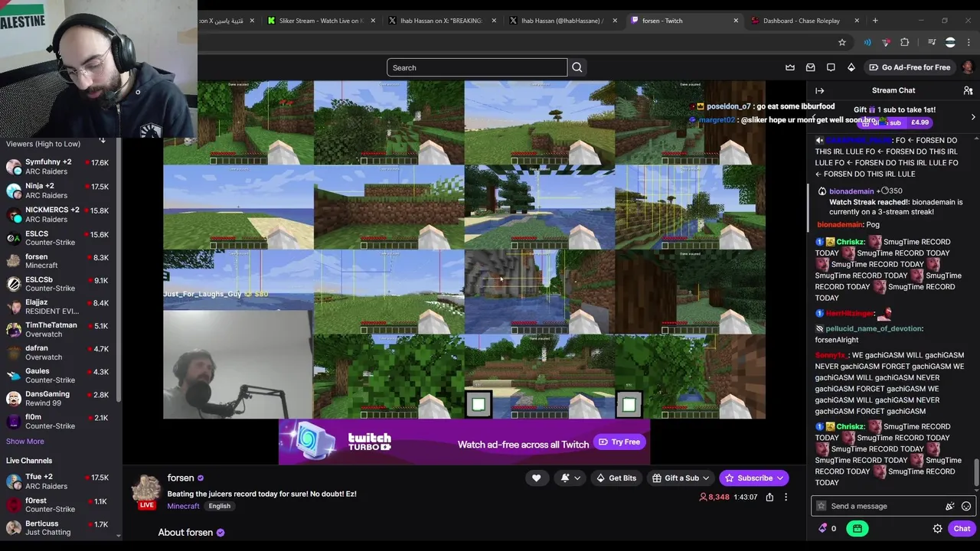Collapse Stream Chat with the arrow icon
Image resolution: width=980 pixels, height=551 pixels.
[820, 90]
